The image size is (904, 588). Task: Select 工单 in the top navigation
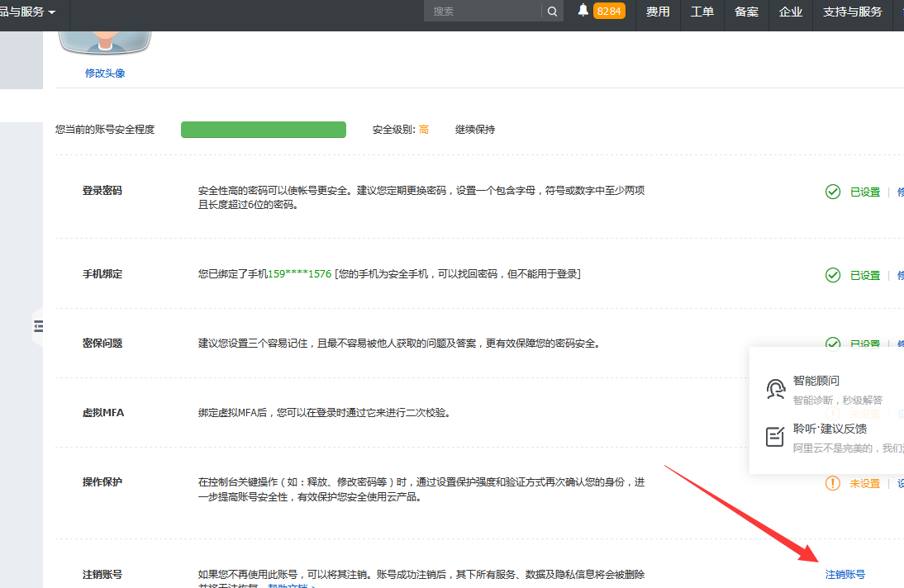coord(702,12)
